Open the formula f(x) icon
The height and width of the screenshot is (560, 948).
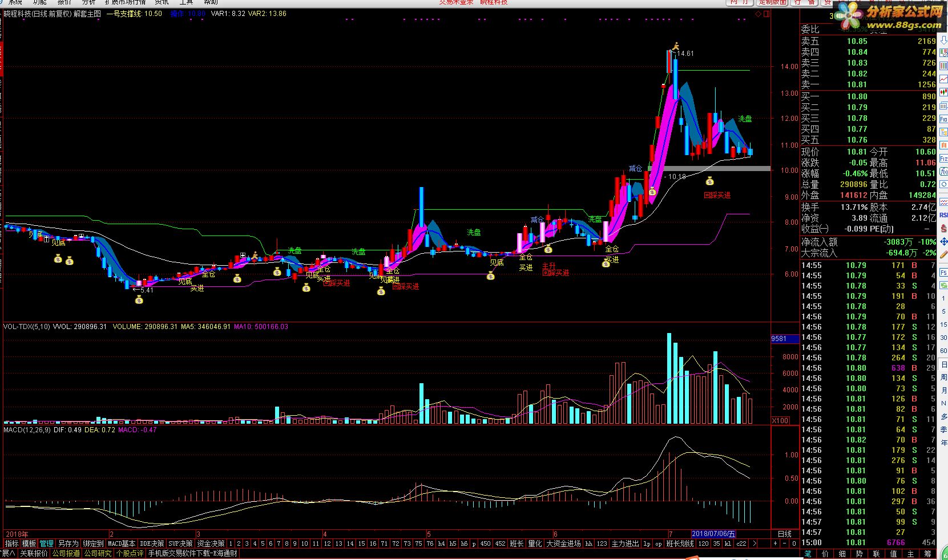(943, 171)
